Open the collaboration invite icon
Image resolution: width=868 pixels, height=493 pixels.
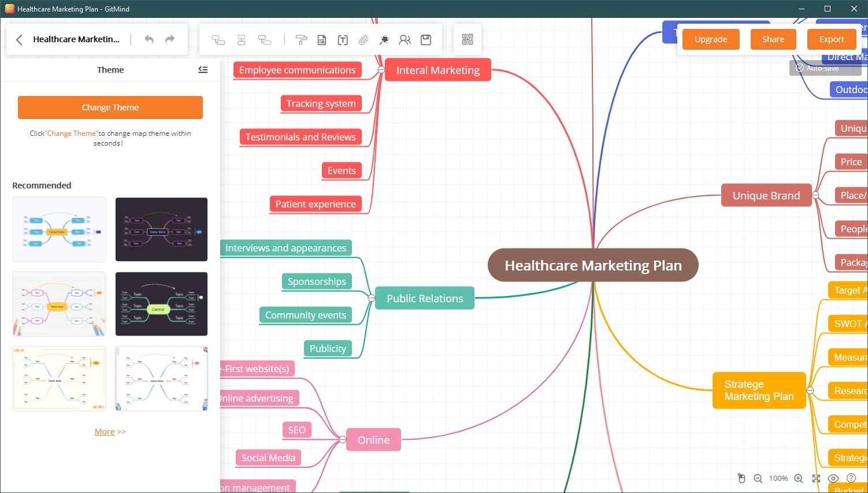[405, 40]
